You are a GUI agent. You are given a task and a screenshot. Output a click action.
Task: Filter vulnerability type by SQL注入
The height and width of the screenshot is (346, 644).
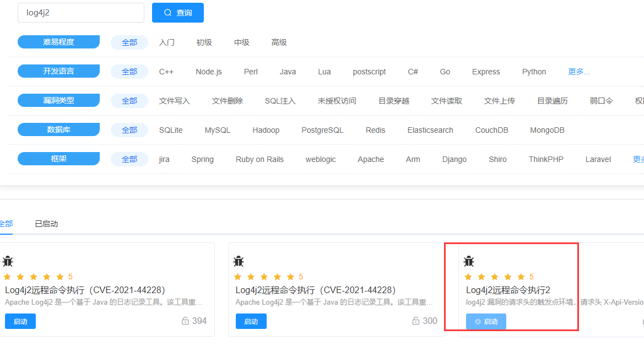pyautogui.click(x=280, y=101)
